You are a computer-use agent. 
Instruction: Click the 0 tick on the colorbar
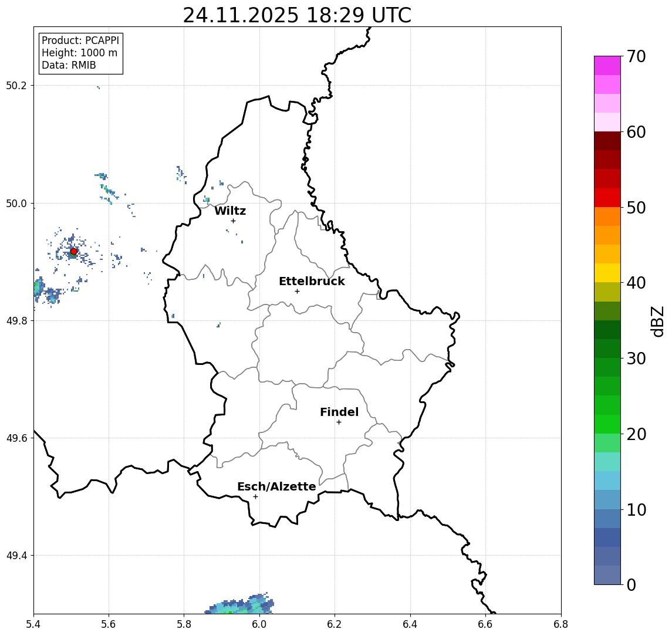tap(632, 584)
